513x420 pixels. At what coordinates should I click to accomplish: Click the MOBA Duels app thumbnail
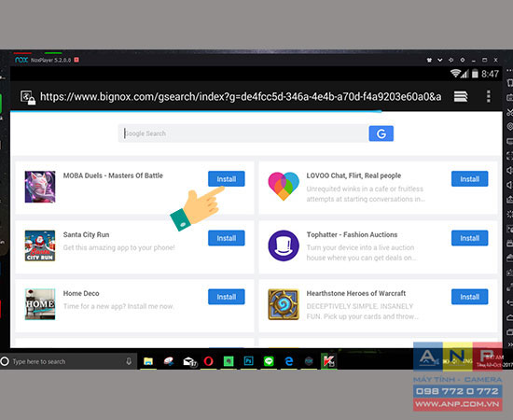pyautogui.click(x=40, y=187)
